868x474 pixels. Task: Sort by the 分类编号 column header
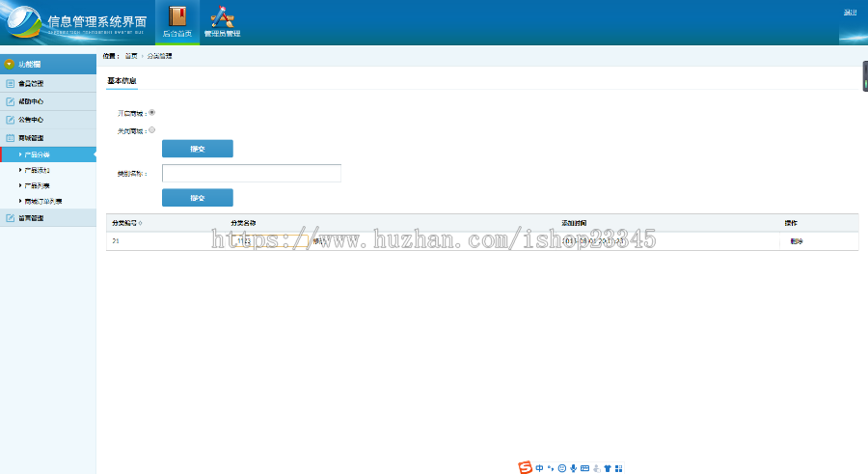click(126, 223)
